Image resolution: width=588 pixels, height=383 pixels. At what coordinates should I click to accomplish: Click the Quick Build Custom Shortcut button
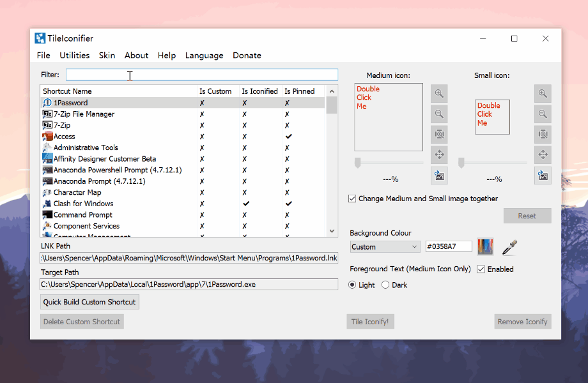point(89,301)
